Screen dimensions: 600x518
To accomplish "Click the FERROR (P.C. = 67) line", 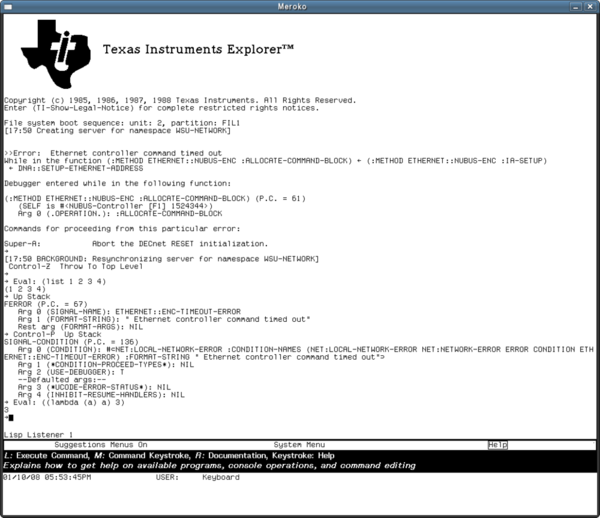I will [46, 304].
